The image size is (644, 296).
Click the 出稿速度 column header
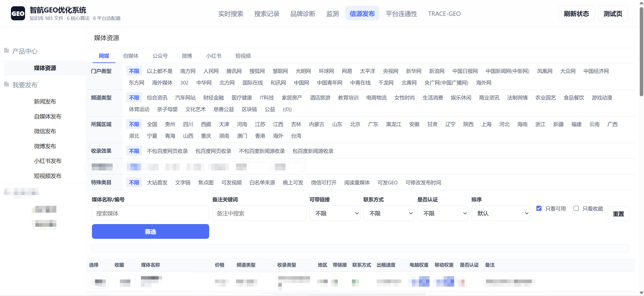(x=386, y=265)
